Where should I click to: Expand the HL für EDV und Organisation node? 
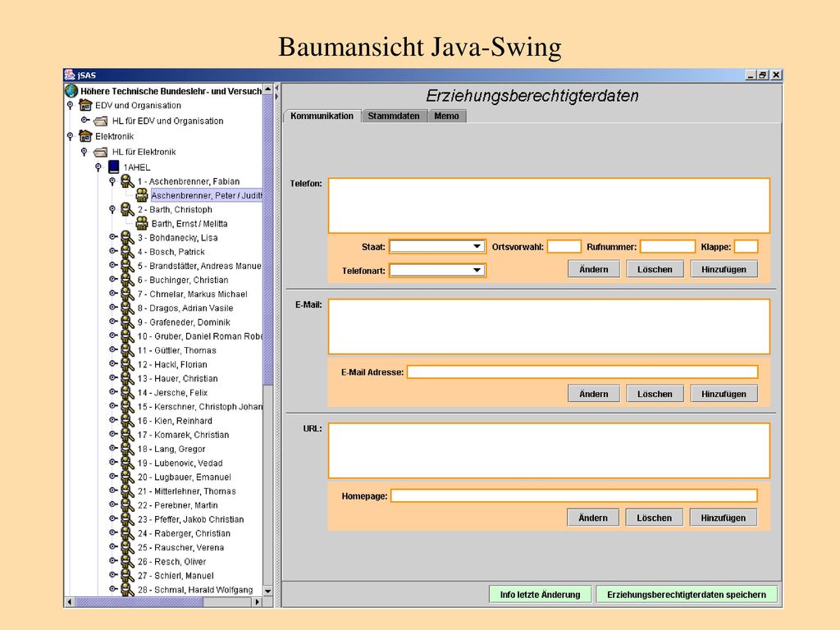(84, 120)
